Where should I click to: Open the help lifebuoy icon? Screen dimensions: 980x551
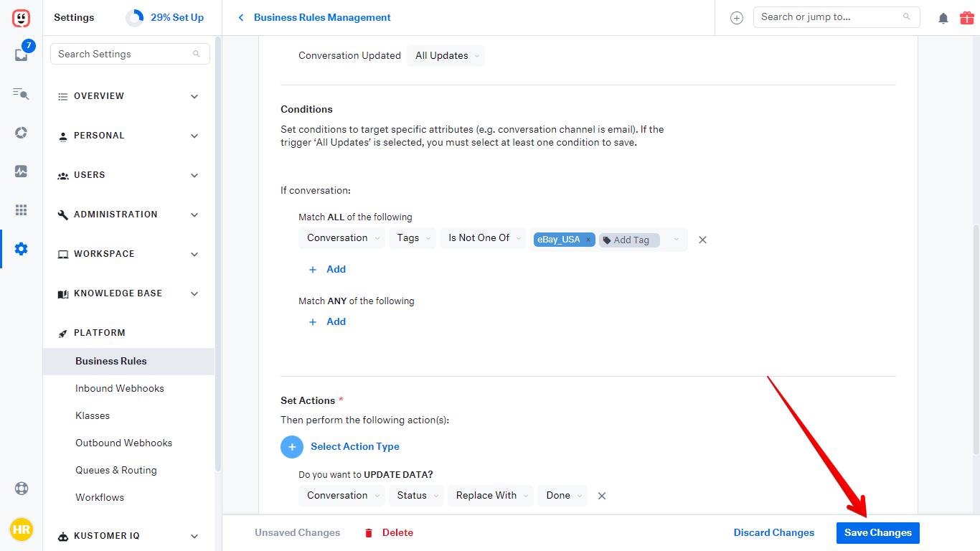coord(21,489)
